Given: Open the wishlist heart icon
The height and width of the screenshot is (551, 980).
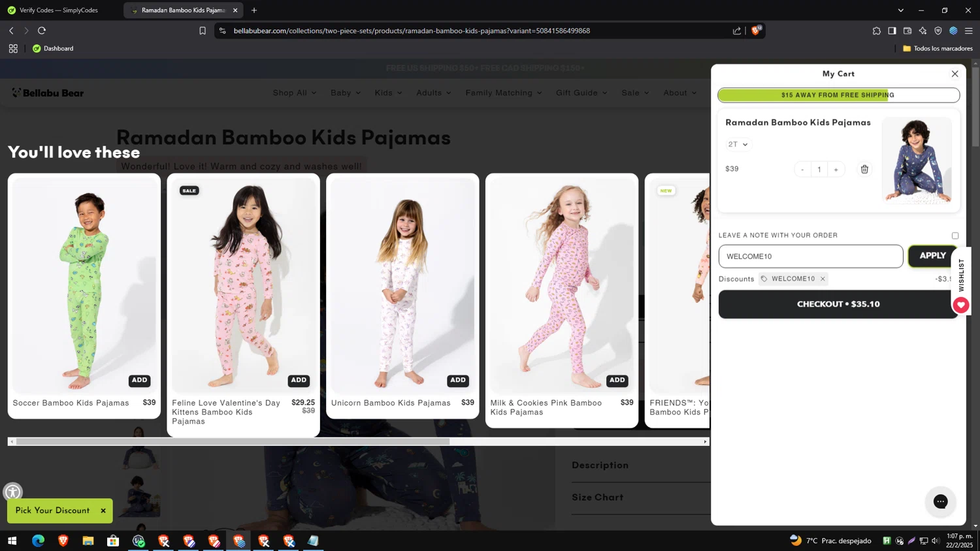Looking at the screenshot, I should pyautogui.click(x=960, y=305).
